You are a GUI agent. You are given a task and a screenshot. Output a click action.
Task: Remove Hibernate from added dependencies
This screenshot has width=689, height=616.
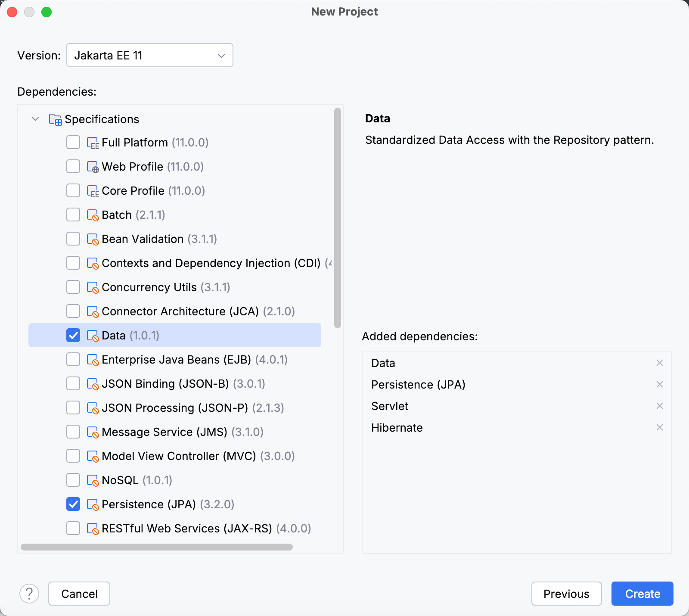[x=660, y=427]
